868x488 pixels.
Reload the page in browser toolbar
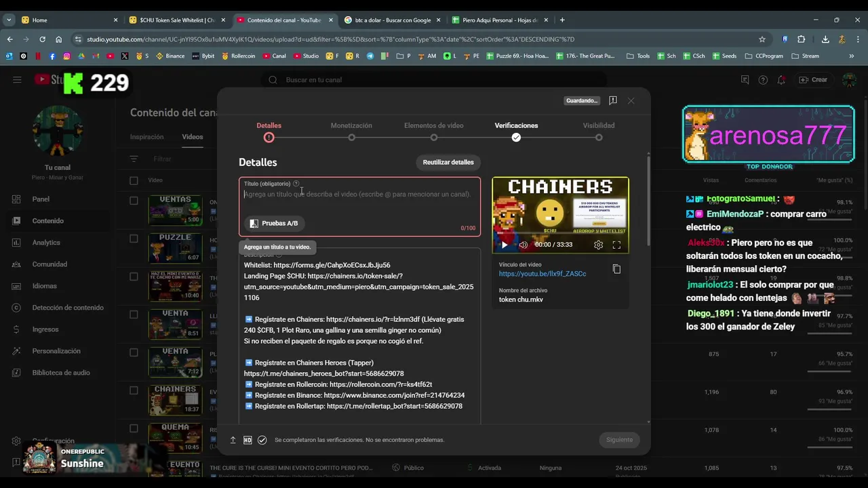click(x=42, y=39)
